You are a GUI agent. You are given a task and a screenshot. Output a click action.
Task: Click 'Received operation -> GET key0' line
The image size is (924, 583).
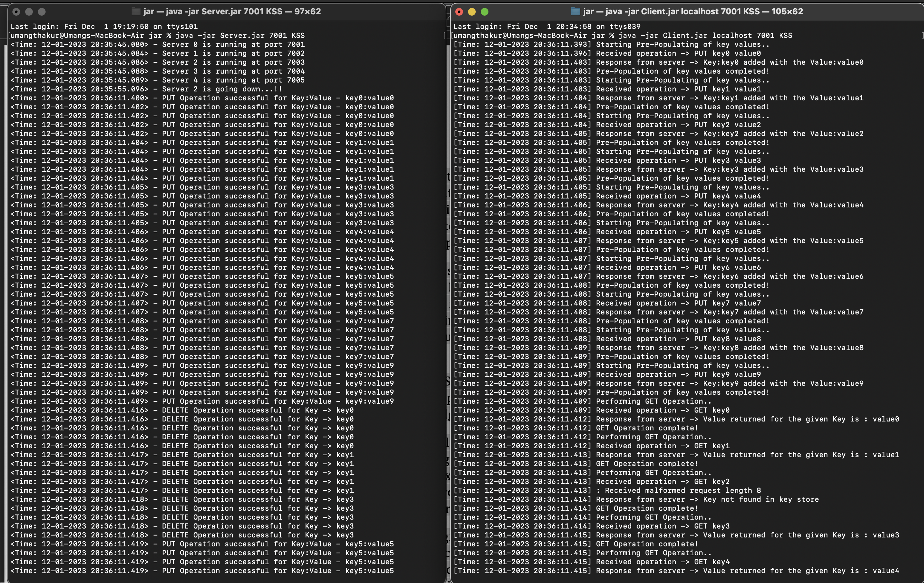(x=591, y=410)
